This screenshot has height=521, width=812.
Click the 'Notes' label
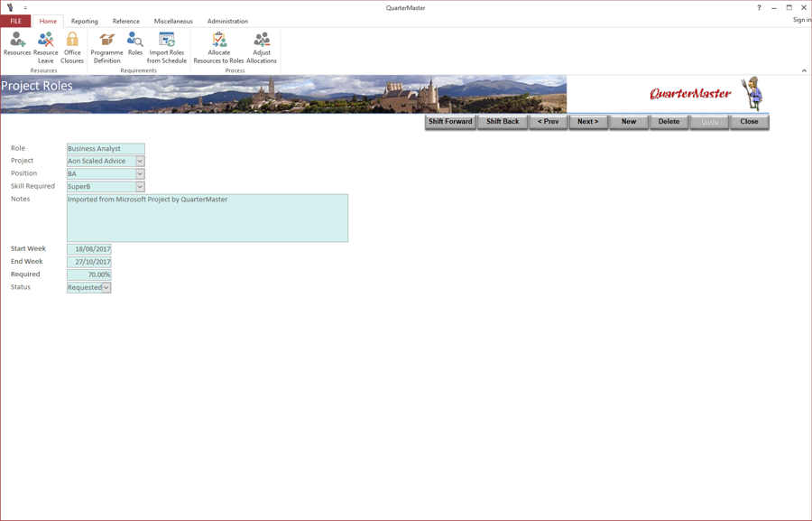click(x=20, y=199)
